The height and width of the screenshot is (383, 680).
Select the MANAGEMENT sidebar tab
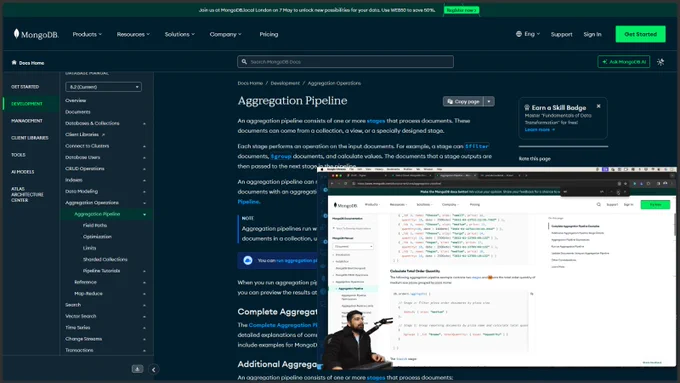(x=27, y=121)
